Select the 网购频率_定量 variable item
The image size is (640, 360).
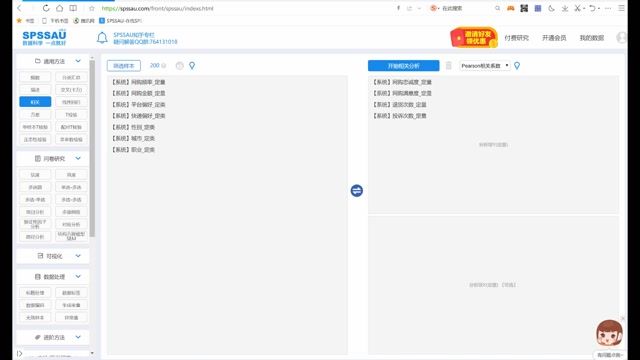click(138, 82)
